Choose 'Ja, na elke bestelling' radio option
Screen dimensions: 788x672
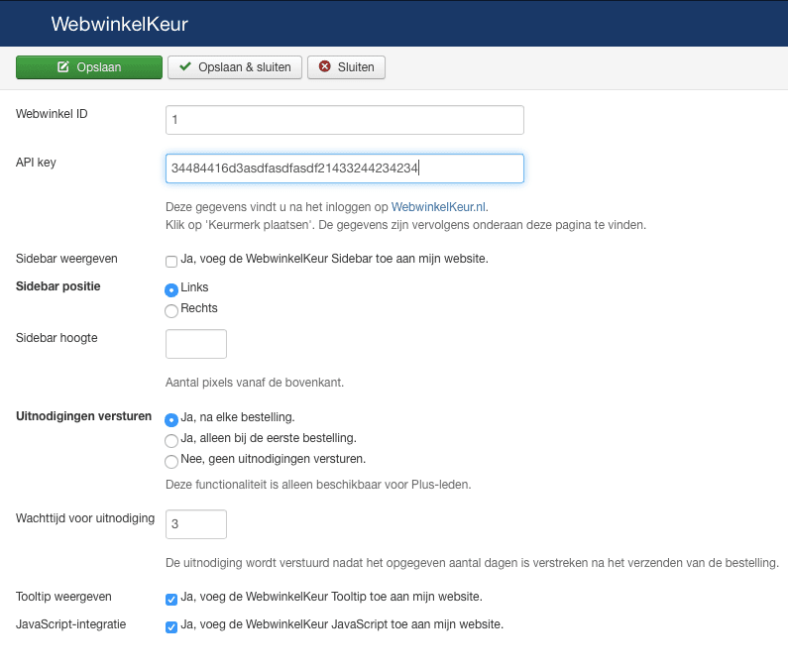click(x=171, y=419)
